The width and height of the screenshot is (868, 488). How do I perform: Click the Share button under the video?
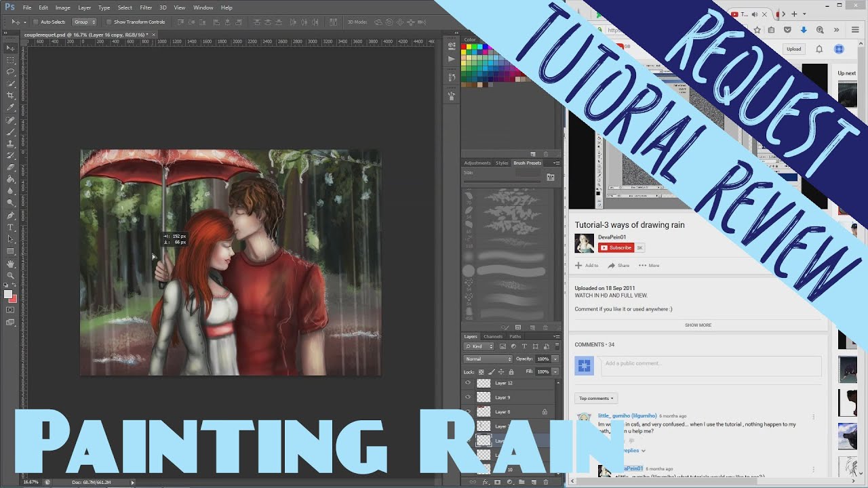[618, 266]
